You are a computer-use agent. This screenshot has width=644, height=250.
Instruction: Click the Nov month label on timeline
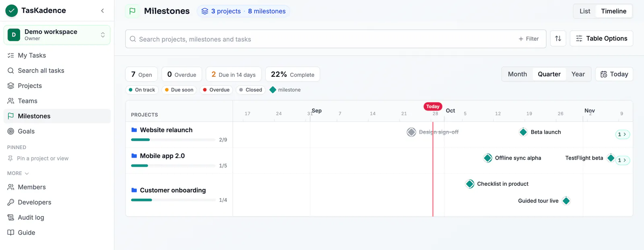click(x=590, y=111)
